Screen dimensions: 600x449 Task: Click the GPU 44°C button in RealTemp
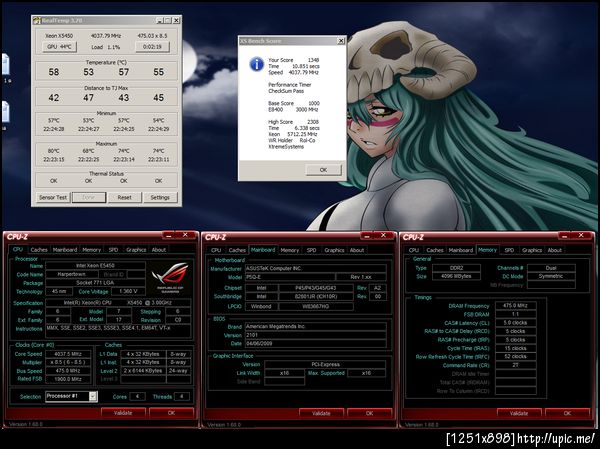tap(59, 47)
